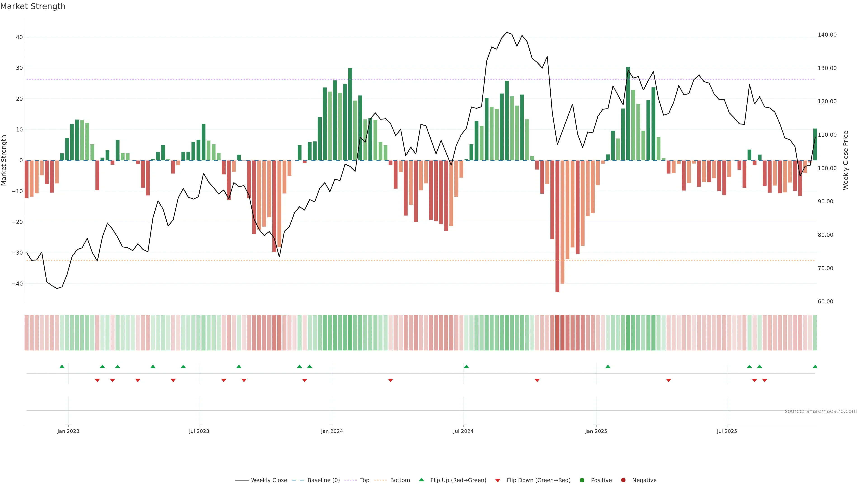Open the source: sharemaestro.com text

click(x=821, y=411)
